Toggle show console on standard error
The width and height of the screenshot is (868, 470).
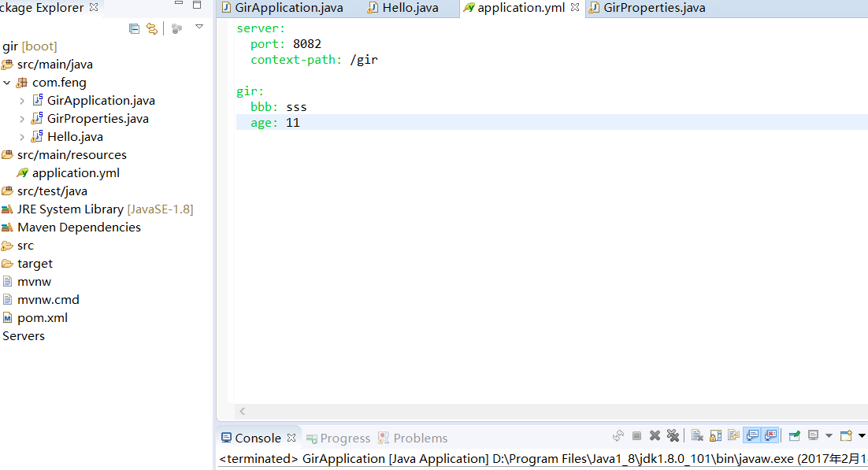click(770, 435)
